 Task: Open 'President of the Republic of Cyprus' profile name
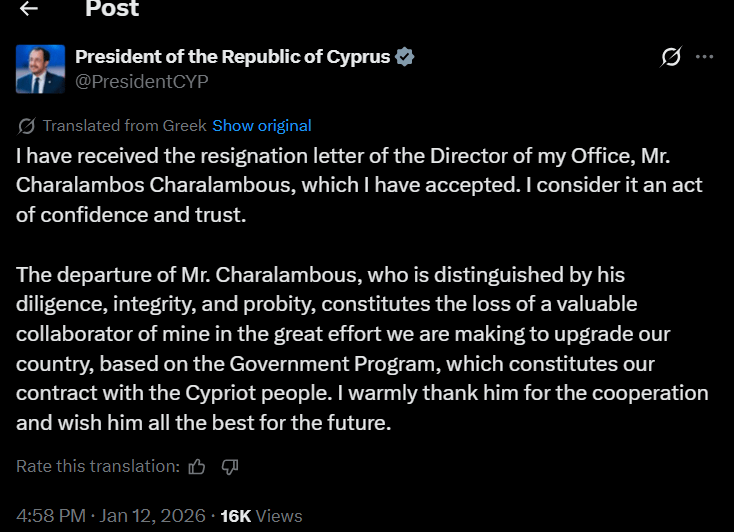(232, 57)
